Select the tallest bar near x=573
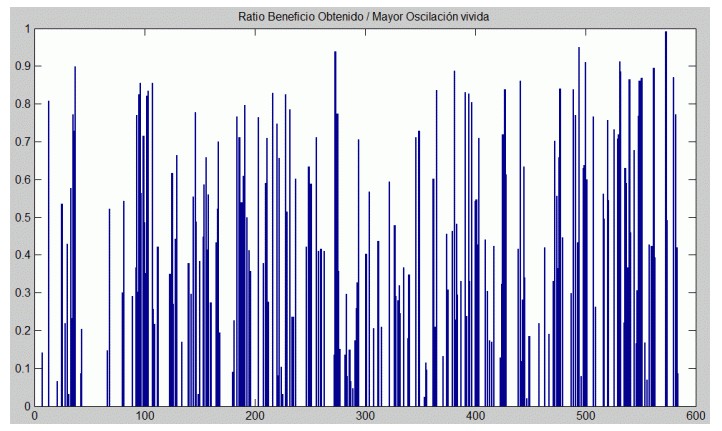Image resolution: width=722 pixels, height=431 pixels. 666,219
